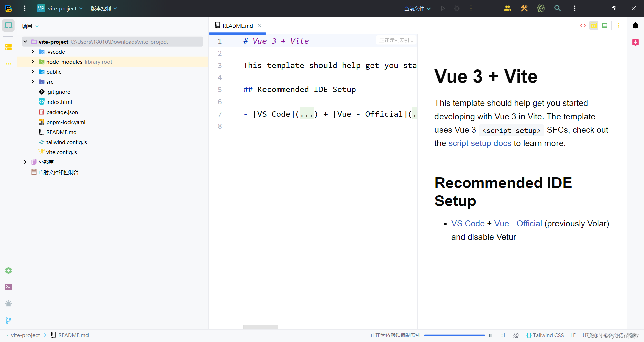Open Search Everywhere magnifier
This screenshot has width=644, height=342.
pos(558,8)
